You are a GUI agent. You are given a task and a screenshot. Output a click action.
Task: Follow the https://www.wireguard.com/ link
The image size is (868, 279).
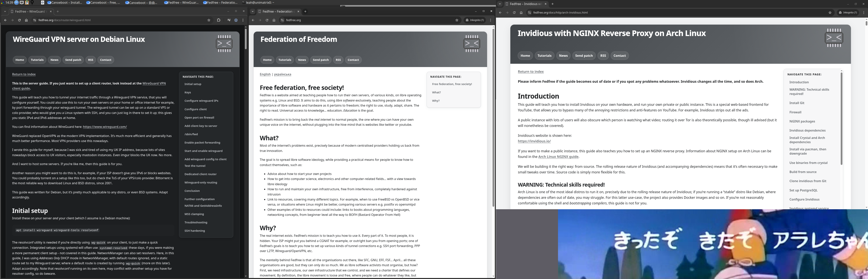[x=105, y=127]
